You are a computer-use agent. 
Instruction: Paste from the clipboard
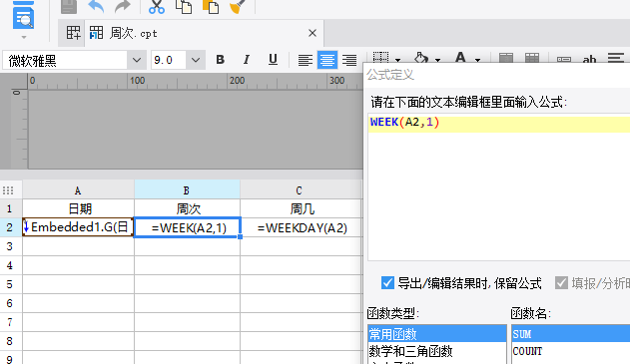click(x=211, y=7)
